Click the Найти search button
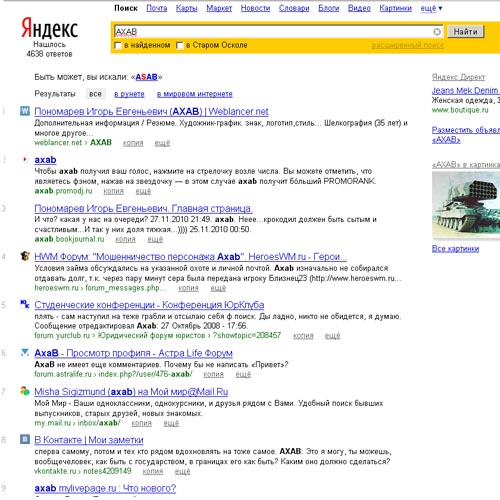 coord(465,32)
